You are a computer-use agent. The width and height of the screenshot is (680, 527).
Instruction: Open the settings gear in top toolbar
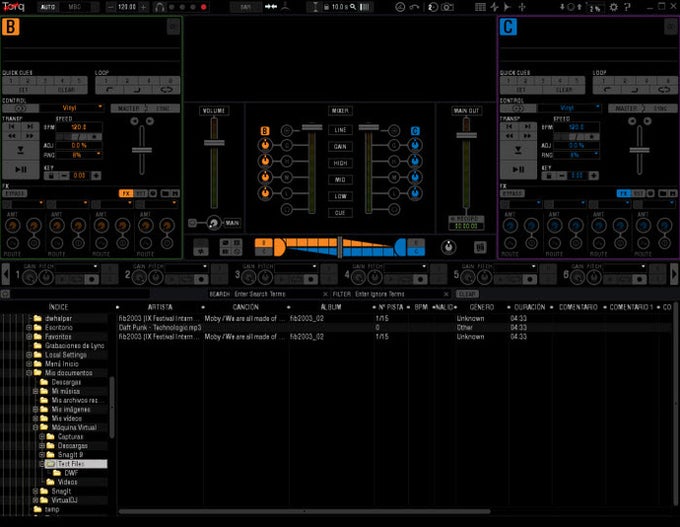613,7
